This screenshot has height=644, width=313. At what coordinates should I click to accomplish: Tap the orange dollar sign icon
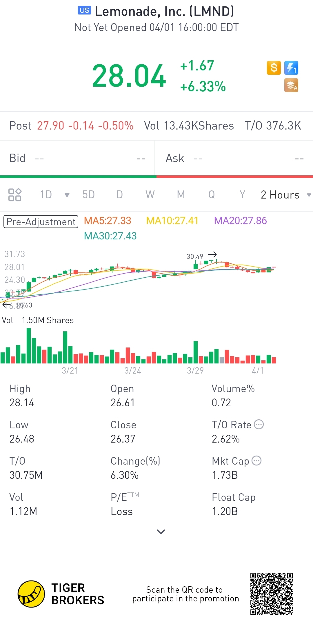(x=274, y=68)
